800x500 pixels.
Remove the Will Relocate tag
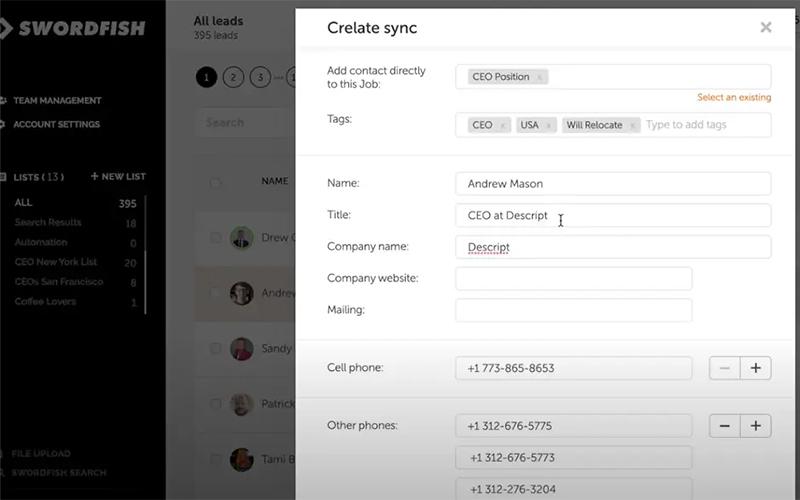[632, 126]
